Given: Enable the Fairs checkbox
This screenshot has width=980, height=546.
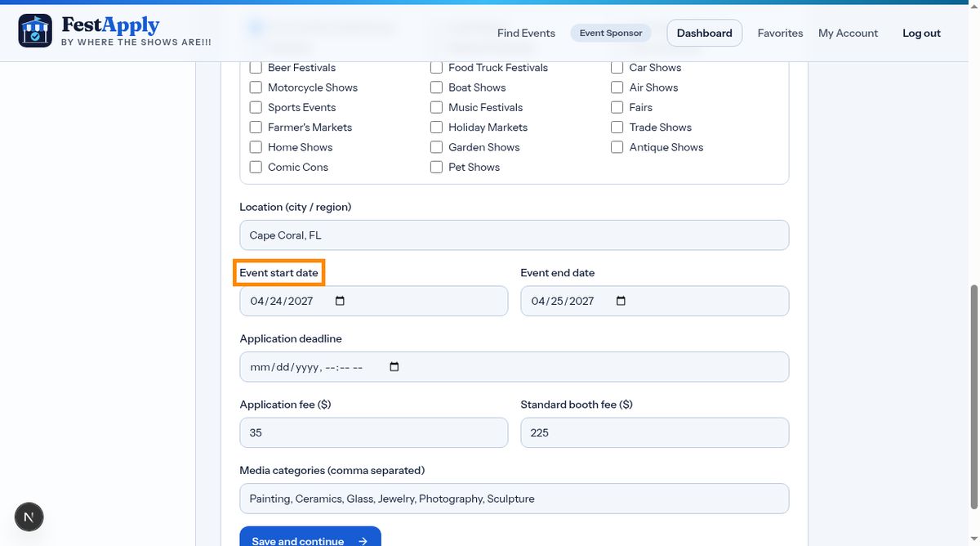Looking at the screenshot, I should point(617,107).
